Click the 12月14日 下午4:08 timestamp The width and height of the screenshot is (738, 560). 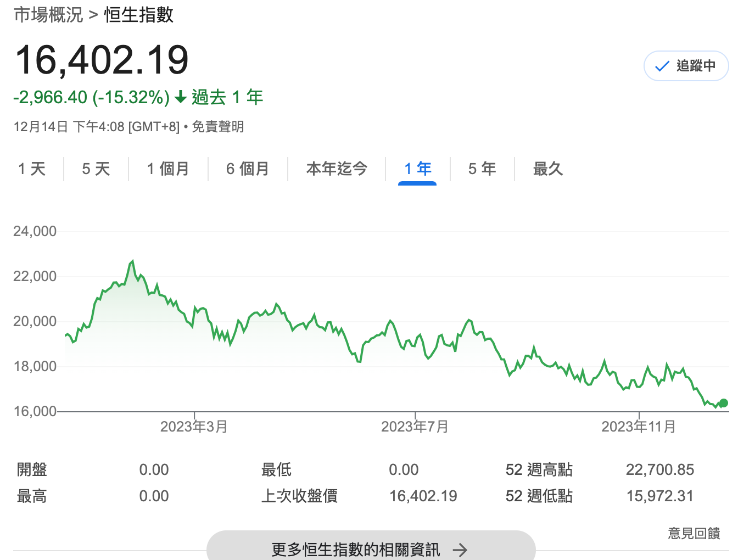pos(69,127)
